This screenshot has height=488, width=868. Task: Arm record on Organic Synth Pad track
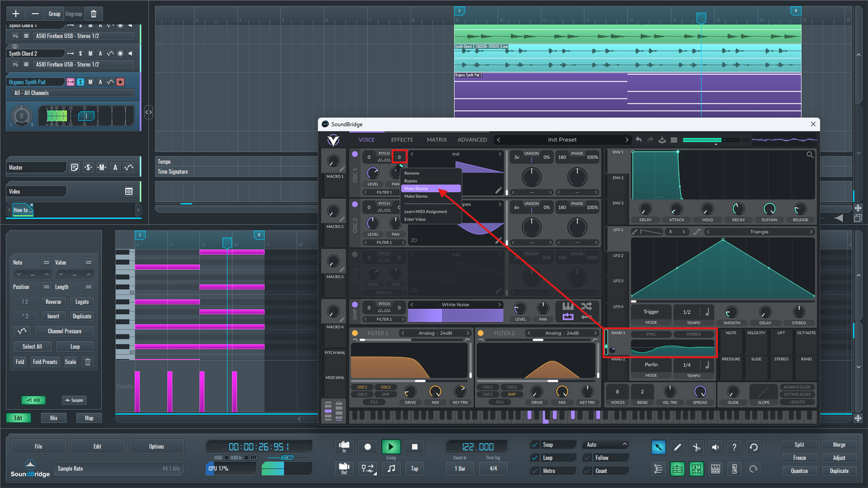120,82
